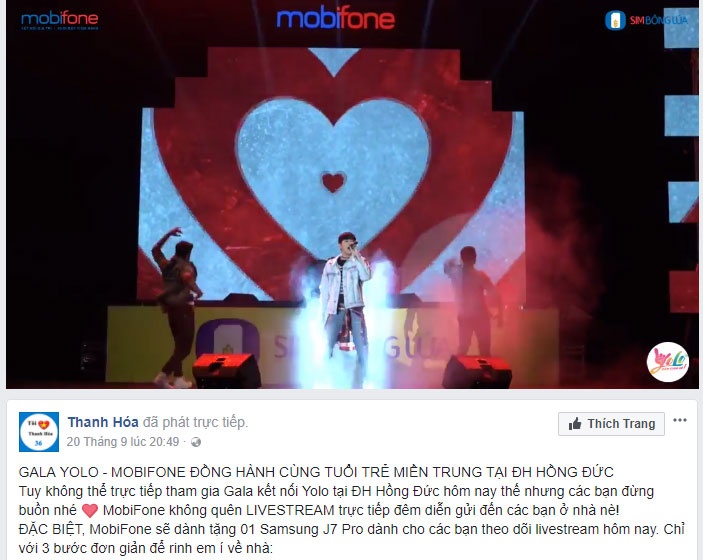Click the post timestamp 20 Tháng 9 lúc 20:49
703x560 pixels.
123,442
